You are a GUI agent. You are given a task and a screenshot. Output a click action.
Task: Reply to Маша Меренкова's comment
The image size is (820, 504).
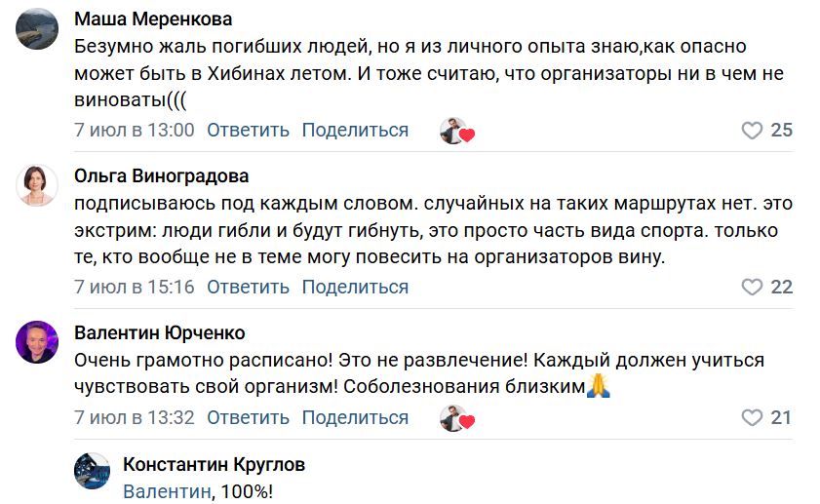(x=248, y=131)
